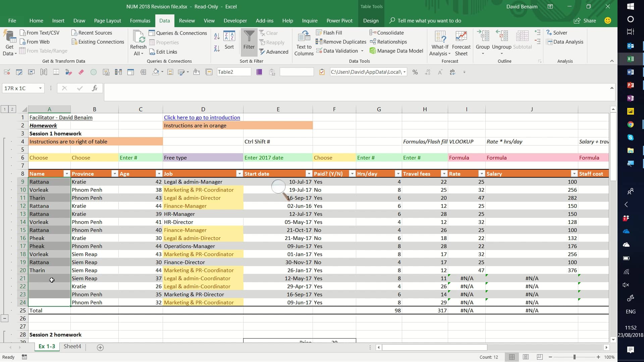Open the Name column filter dropdown
Screen dimensions: 644x362
coord(66,174)
